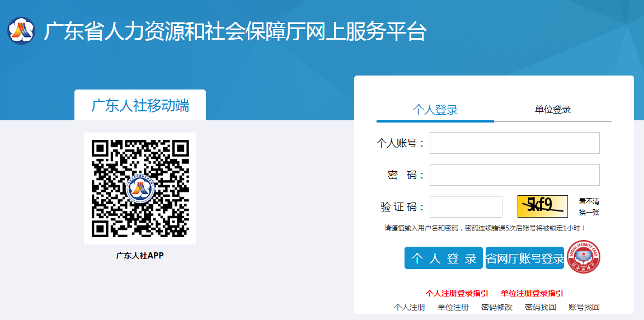Screen dimensions: 644x320
Task: Open the 密码修改 link
Action: pos(497,307)
